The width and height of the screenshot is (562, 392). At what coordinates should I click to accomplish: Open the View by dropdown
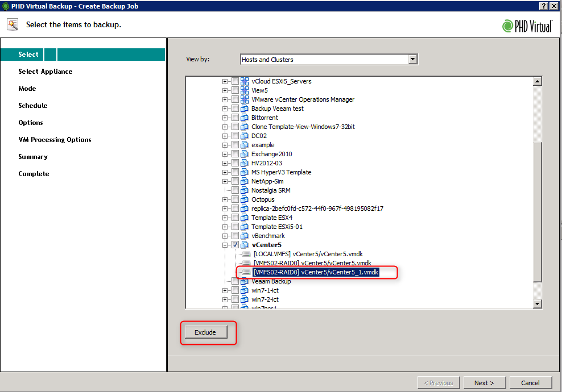pyautogui.click(x=413, y=60)
